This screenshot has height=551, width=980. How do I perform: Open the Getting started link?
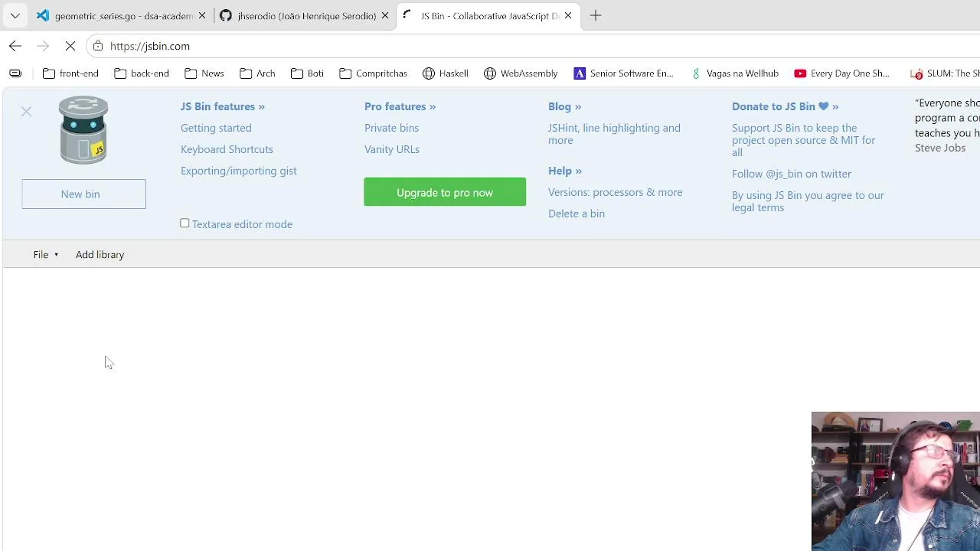(216, 128)
